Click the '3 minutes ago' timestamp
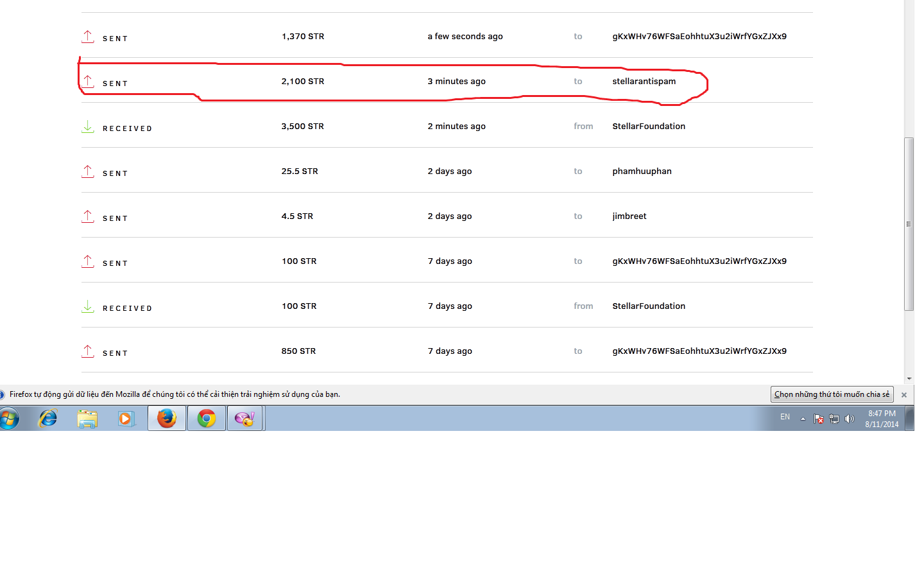Screen dimensions: 924x578 pyautogui.click(x=457, y=82)
